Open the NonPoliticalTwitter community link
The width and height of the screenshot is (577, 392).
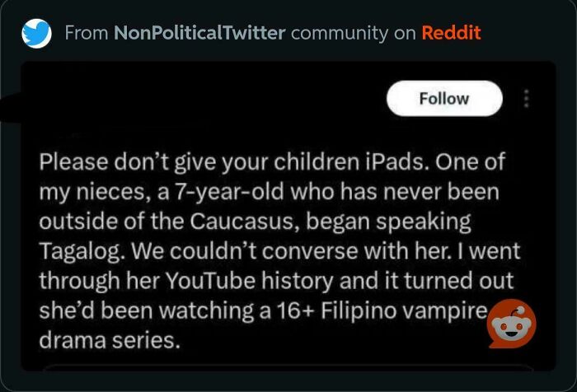click(x=199, y=33)
